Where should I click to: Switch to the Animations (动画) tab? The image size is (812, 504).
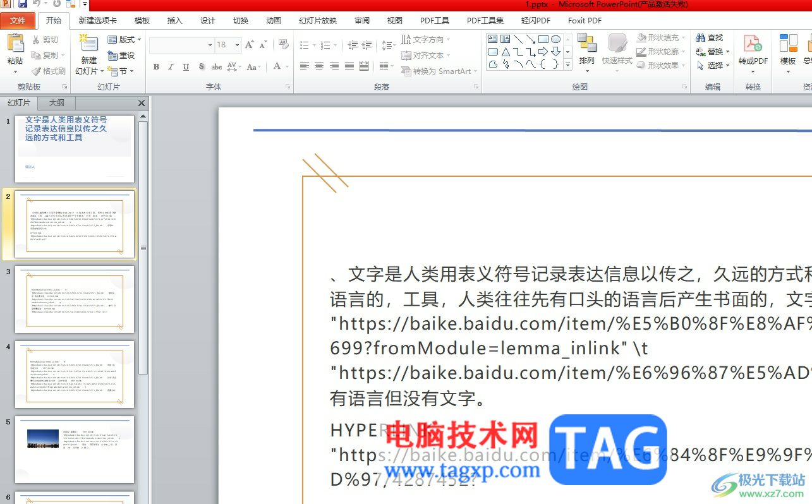274,21
